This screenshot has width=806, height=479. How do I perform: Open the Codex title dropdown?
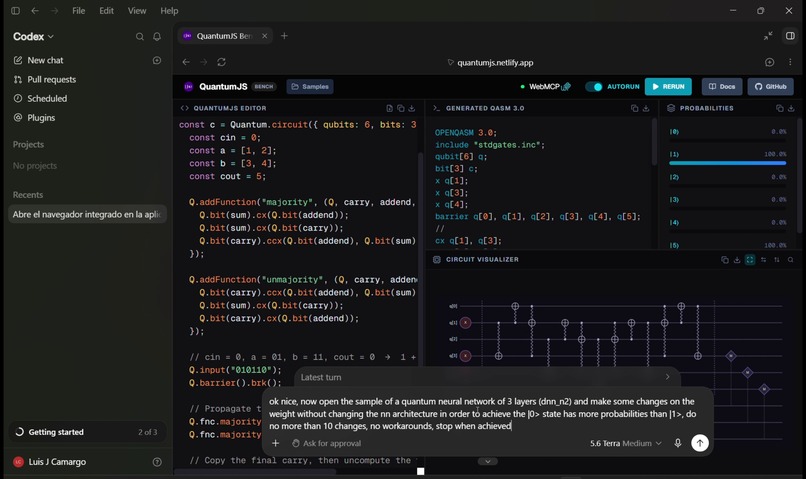[33, 36]
